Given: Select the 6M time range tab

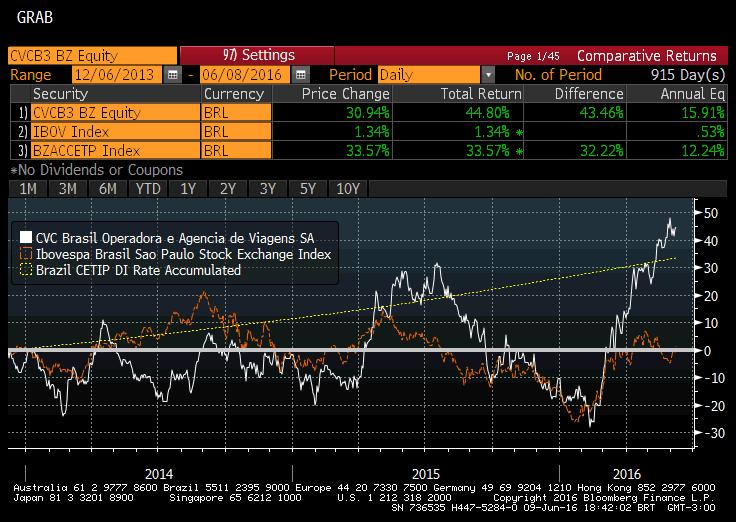Looking at the screenshot, I should [108, 189].
